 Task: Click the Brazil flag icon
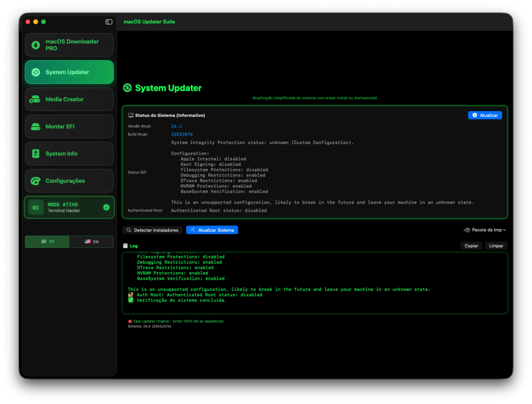[x=44, y=242]
